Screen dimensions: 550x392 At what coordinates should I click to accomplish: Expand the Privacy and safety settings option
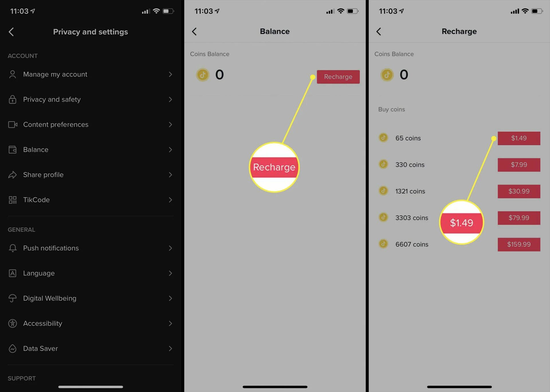tap(91, 99)
